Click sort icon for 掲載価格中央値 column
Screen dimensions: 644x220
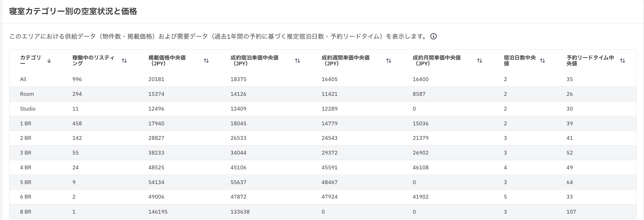click(x=206, y=61)
